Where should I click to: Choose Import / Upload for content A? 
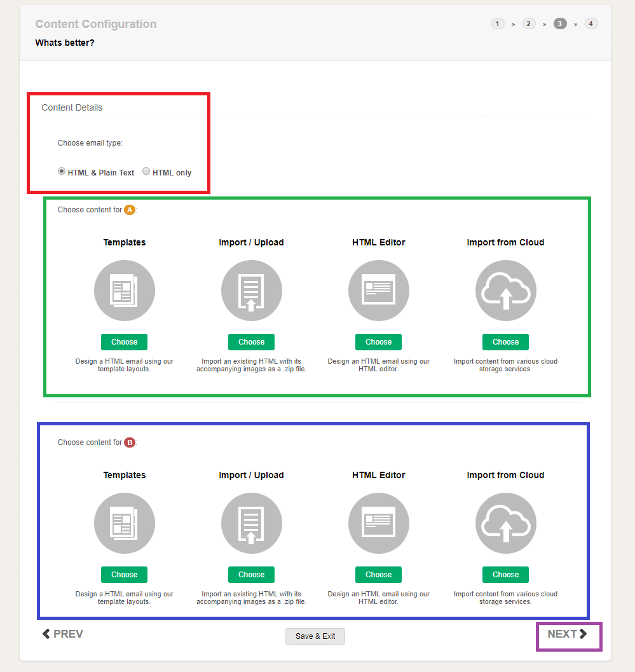[x=252, y=342]
